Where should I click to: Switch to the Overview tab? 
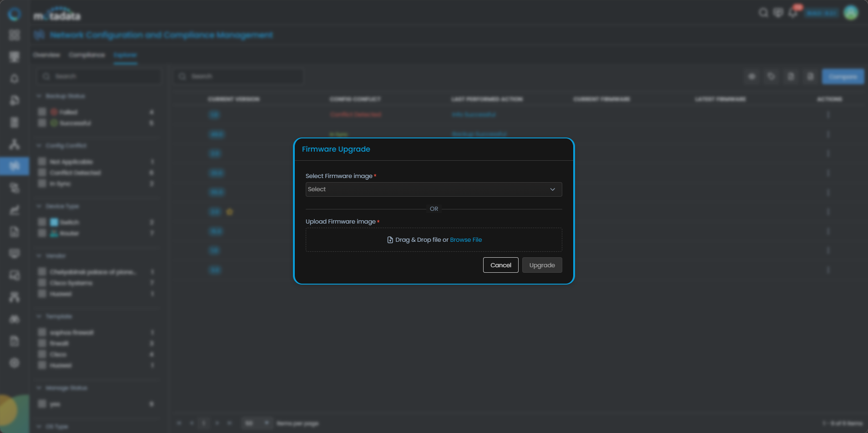46,55
